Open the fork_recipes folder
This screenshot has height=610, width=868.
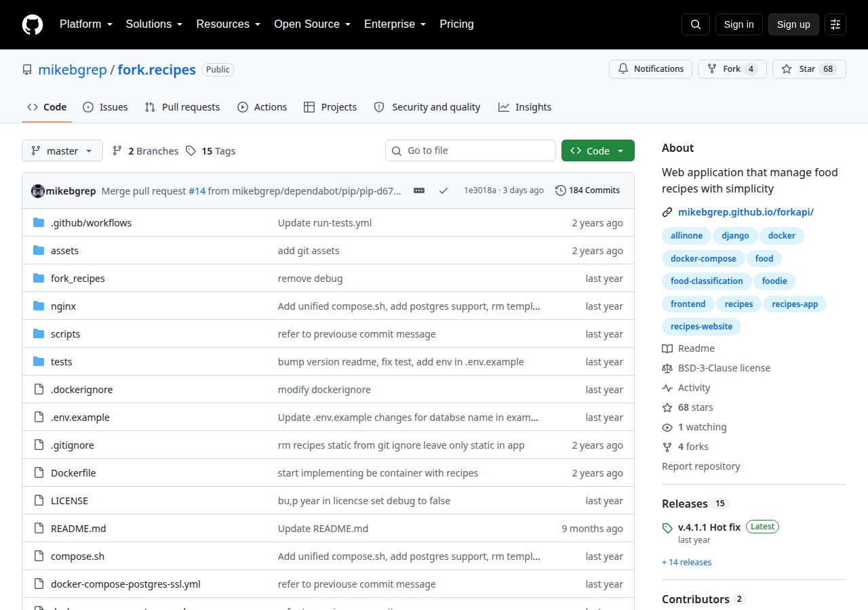click(78, 278)
